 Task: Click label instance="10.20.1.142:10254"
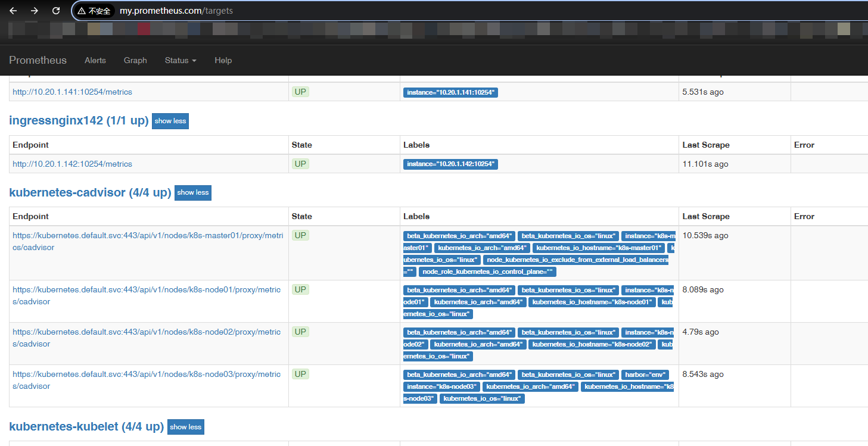(450, 164)
